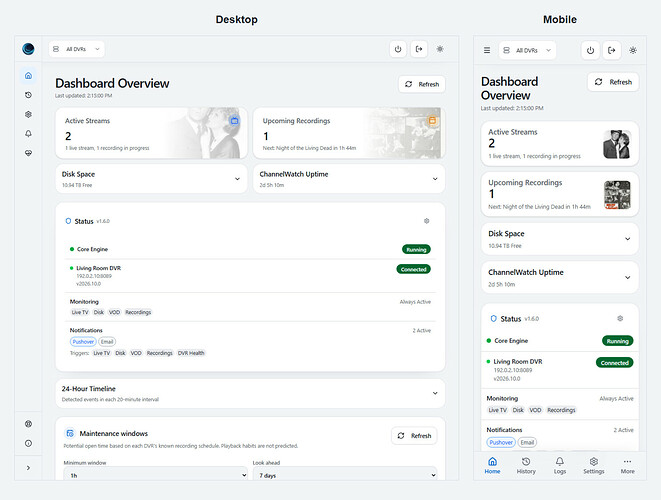661x500 pixels.
Task: Click power icon in mobile header
Action: 591,50
